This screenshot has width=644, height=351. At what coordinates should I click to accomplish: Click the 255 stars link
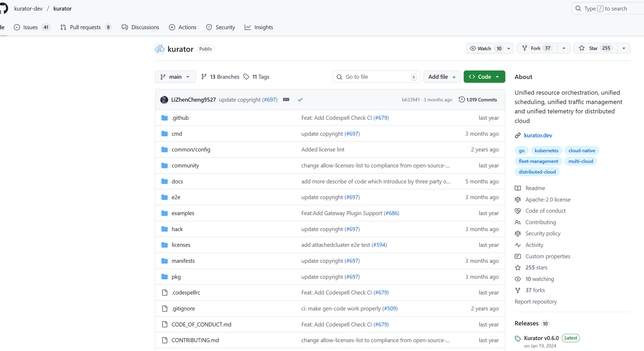(x=536, y=268)
